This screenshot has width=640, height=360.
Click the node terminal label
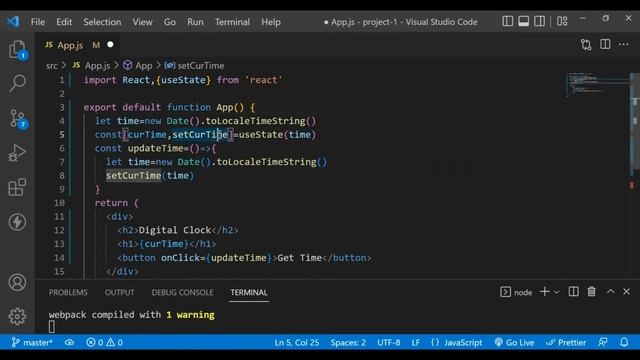[516, 292]
